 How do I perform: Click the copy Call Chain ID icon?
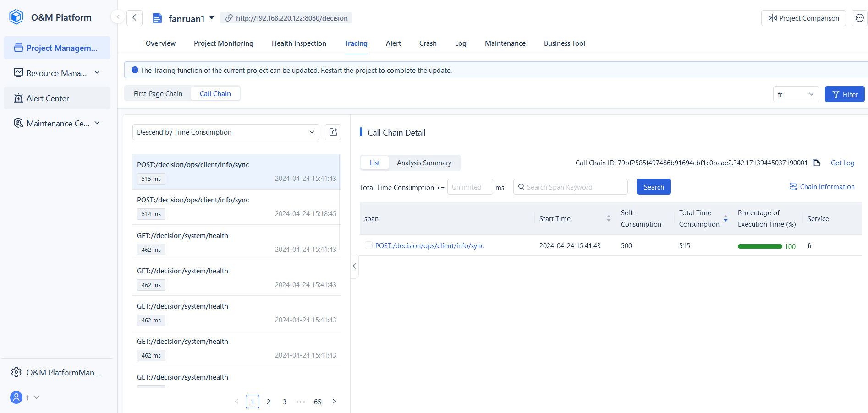click(x=816, y=163)
